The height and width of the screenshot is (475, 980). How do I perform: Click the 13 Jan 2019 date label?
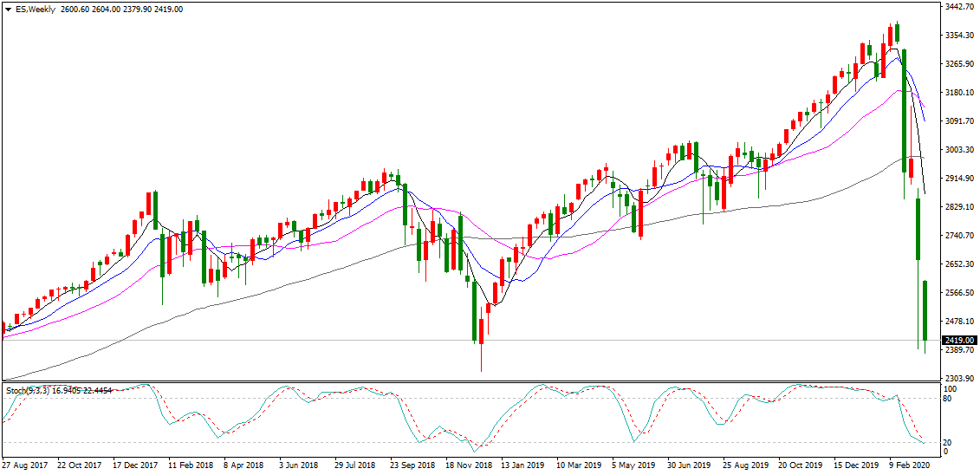point(524,465)
